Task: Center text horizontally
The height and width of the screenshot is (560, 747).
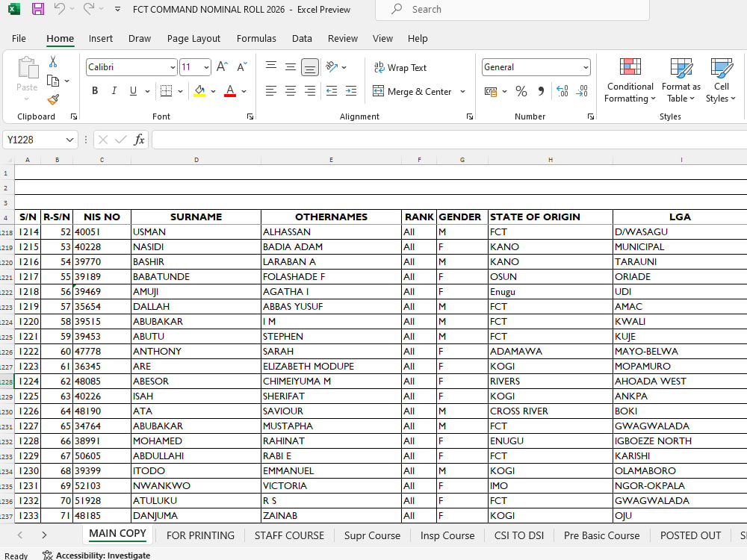Action: click(290, 90)
